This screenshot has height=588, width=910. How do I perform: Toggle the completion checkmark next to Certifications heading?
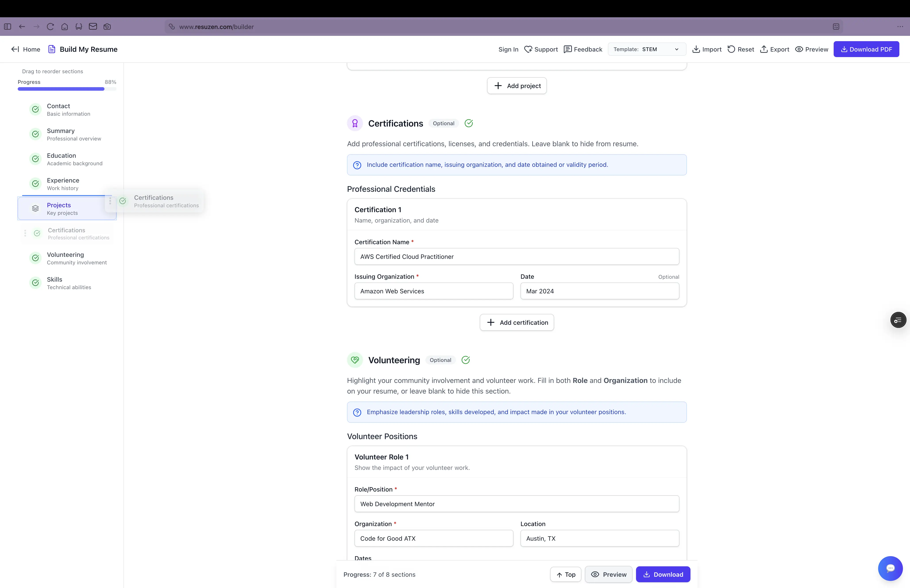click(x=468, y=123)
